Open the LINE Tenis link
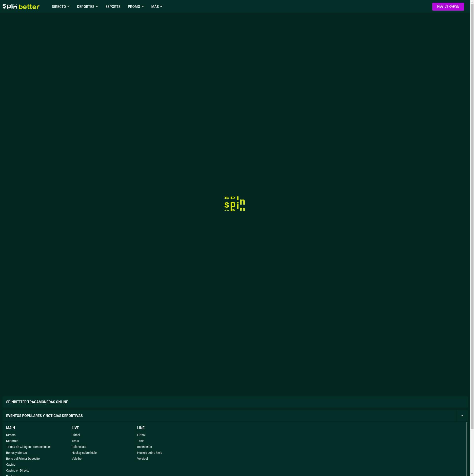This screenshot has height=476, width=474. coord(141,441)
